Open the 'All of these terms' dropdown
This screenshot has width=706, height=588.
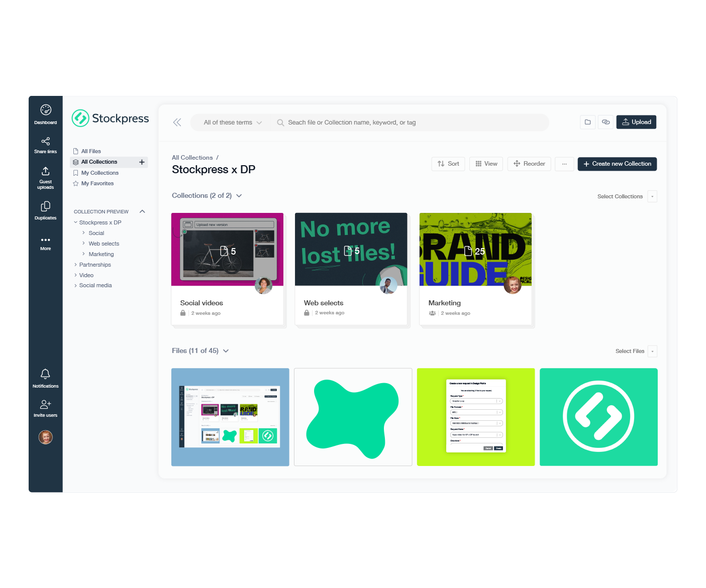(x=233, y=123)
